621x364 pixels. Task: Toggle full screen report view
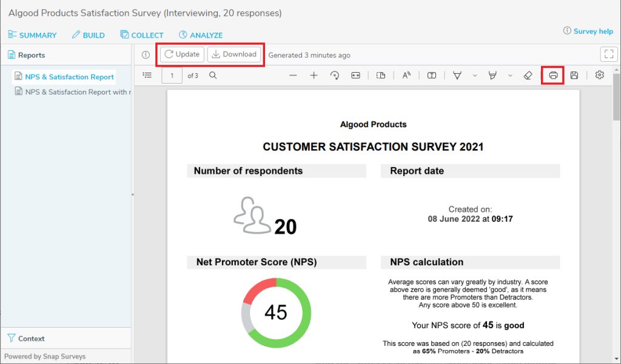(x=608, y=55)
